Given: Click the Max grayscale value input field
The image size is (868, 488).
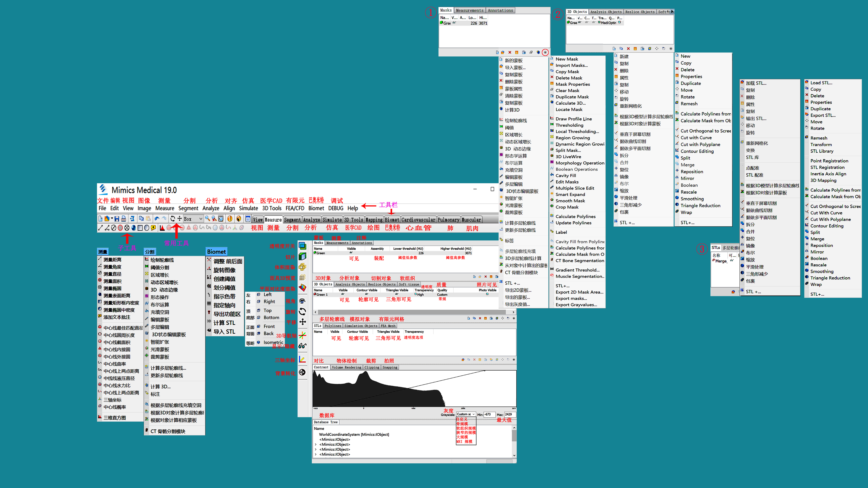Looking at the screenshot, I should point(510,415).
